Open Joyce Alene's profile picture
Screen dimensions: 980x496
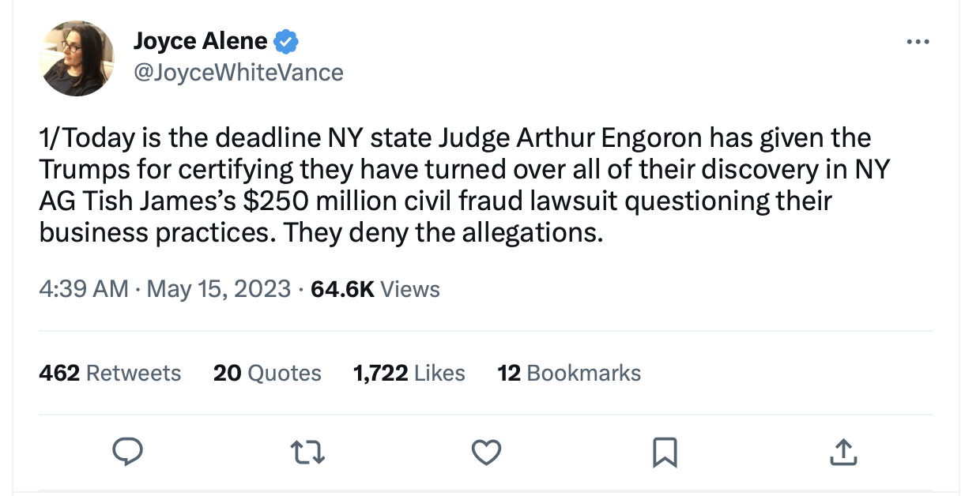click(77, 58)
